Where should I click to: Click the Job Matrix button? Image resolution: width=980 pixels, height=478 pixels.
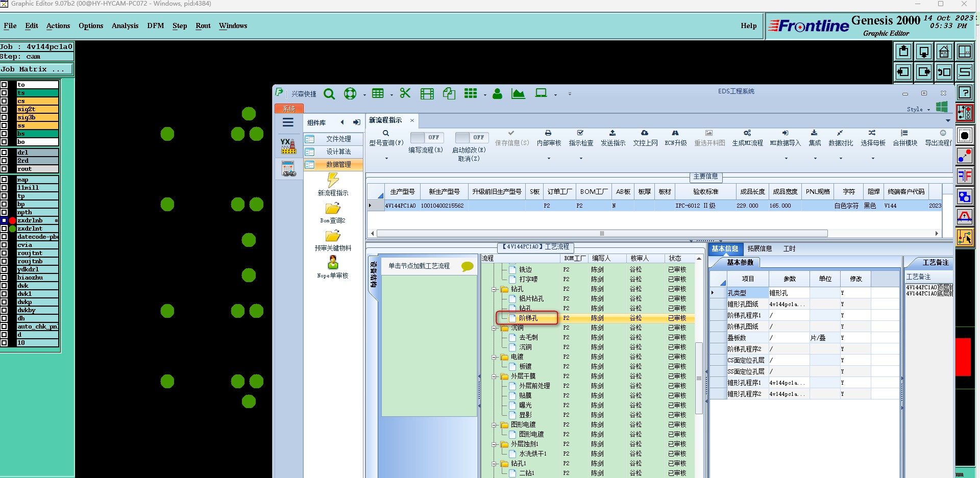coord(37,69)
